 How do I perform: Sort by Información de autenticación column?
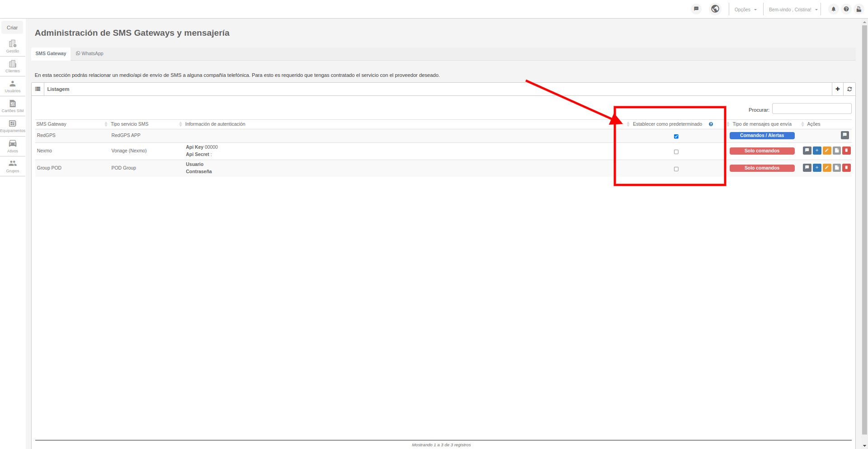point(407,124)
